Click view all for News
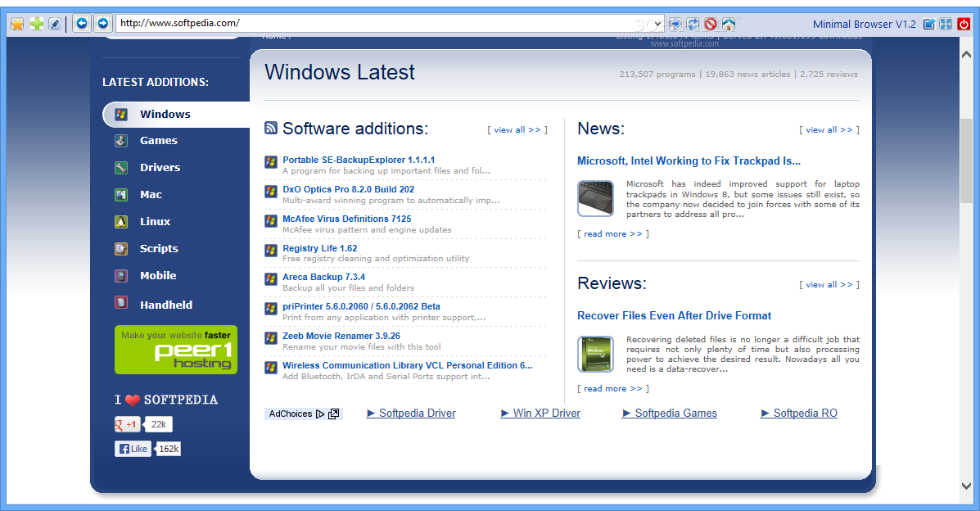This screenshot has height=511, width=980. click(829, 130)
